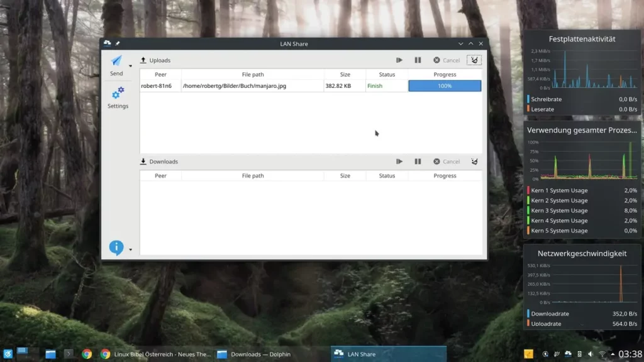This screenshot has width=644, height=362.
Task: Pause all uploads
Action: click(418, 60)
